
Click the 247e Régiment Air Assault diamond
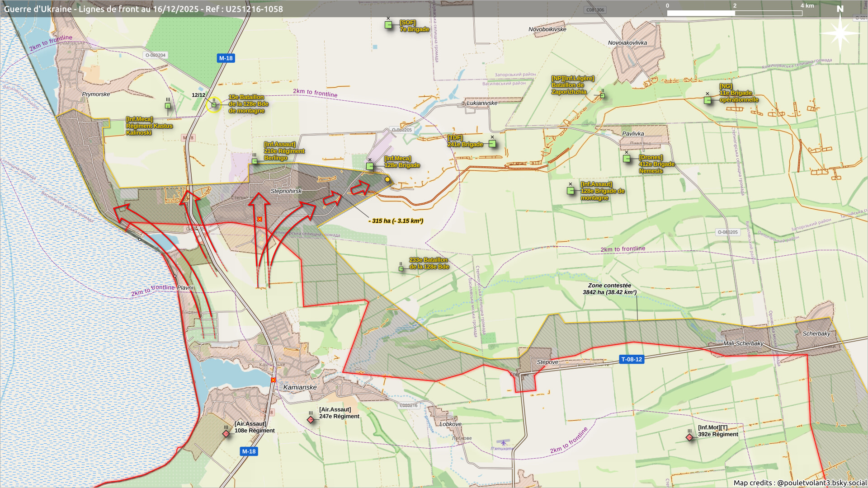311,420
